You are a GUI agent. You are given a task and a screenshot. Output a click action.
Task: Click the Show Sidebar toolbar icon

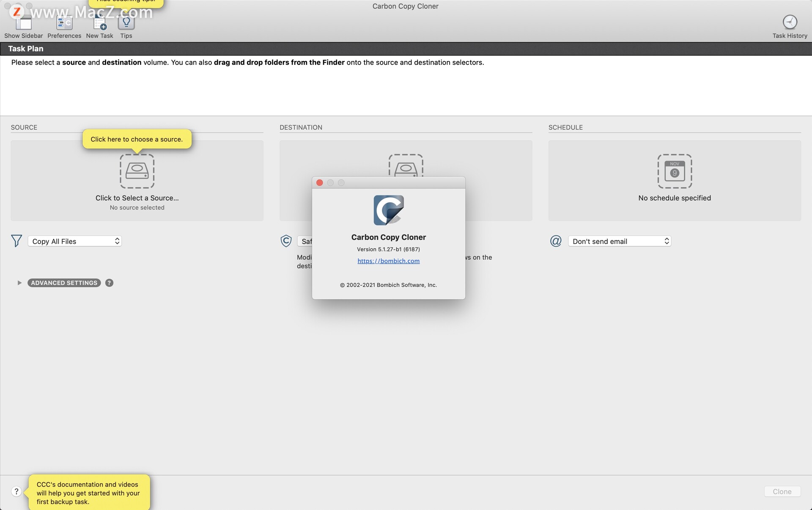[24, 22]
